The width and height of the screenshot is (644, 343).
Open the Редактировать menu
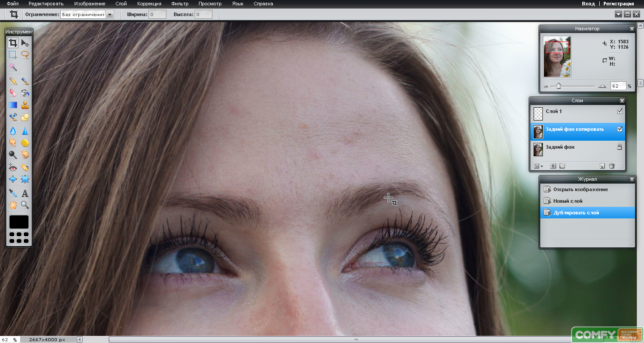coord(46,4)
